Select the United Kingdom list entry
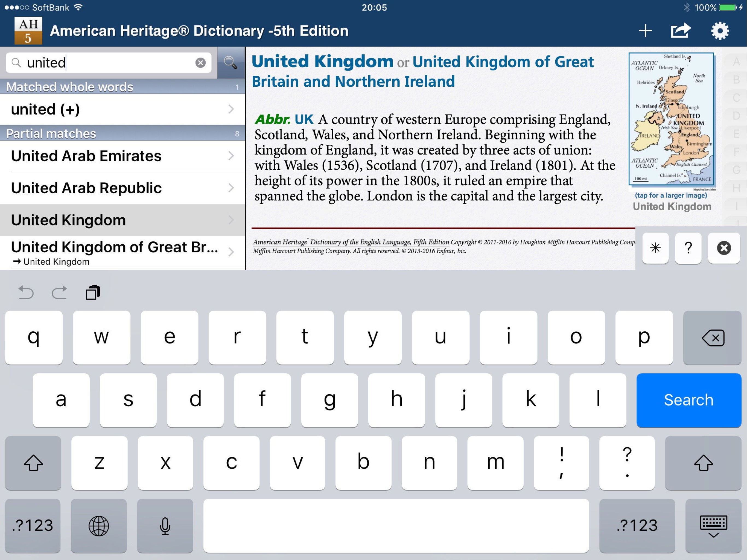Image resolution: width=747 pixels, height=560 pixels. point(122,220)
